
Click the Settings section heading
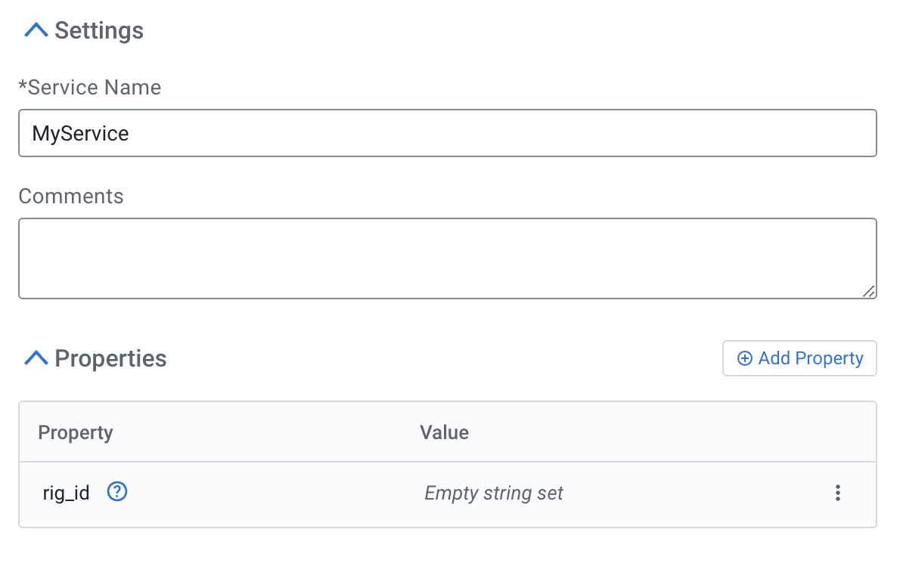pos(99,31)
